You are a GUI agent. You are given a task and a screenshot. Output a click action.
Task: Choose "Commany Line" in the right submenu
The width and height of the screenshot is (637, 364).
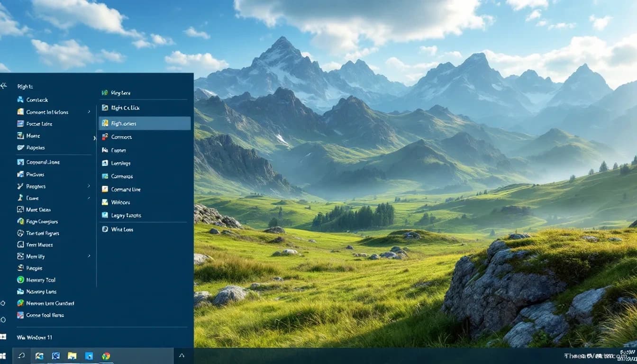pos(126,189)
